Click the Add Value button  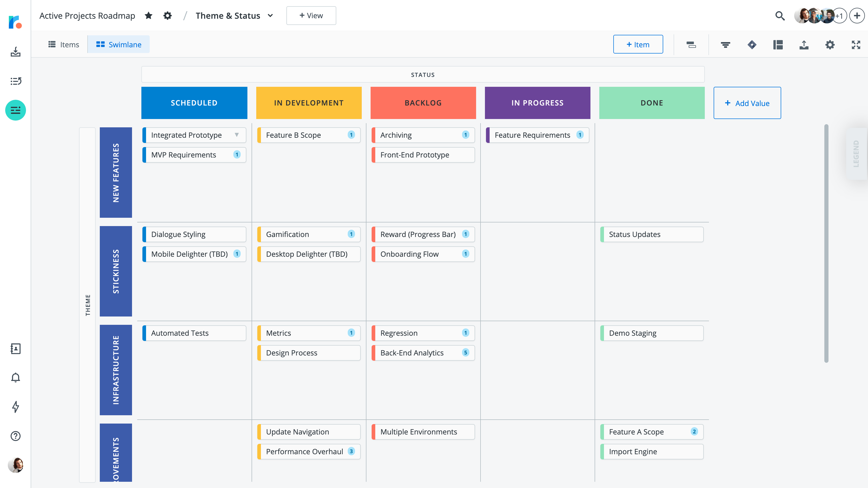[747, 103]
